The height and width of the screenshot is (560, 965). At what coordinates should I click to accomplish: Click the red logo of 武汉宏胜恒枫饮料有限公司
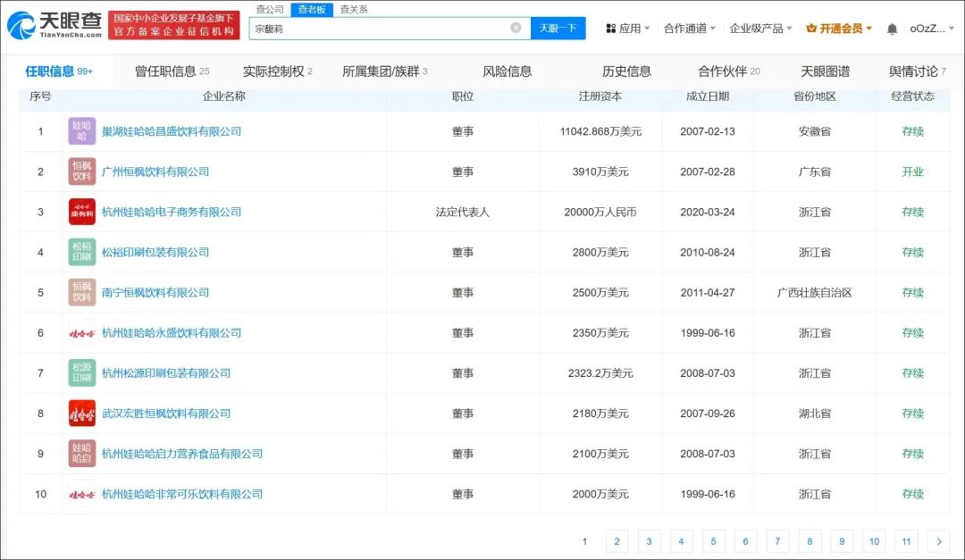[x=82, y=414]
